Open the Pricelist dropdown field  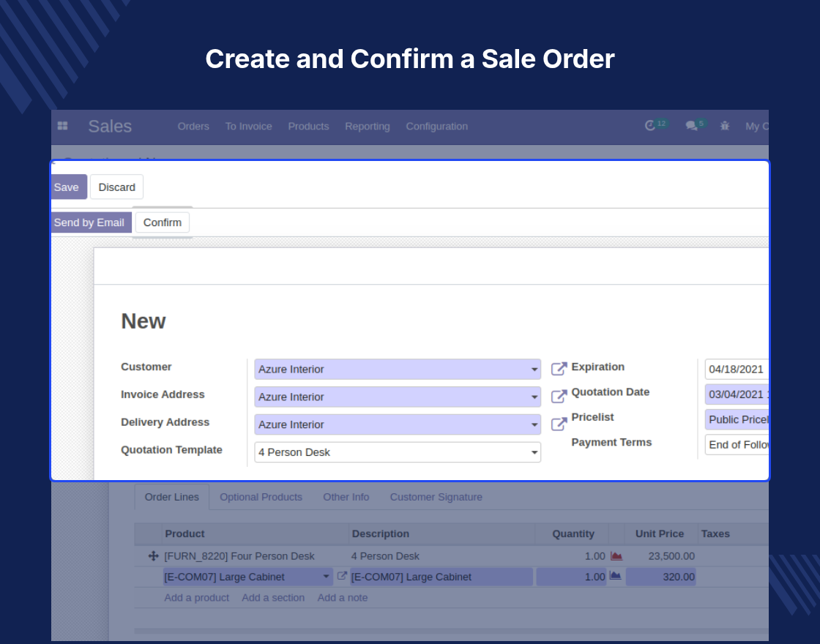coord(737,419)
